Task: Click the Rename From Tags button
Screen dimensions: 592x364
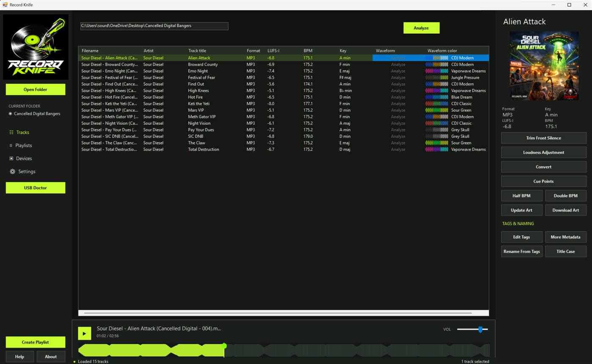Action: pos(522,252)
